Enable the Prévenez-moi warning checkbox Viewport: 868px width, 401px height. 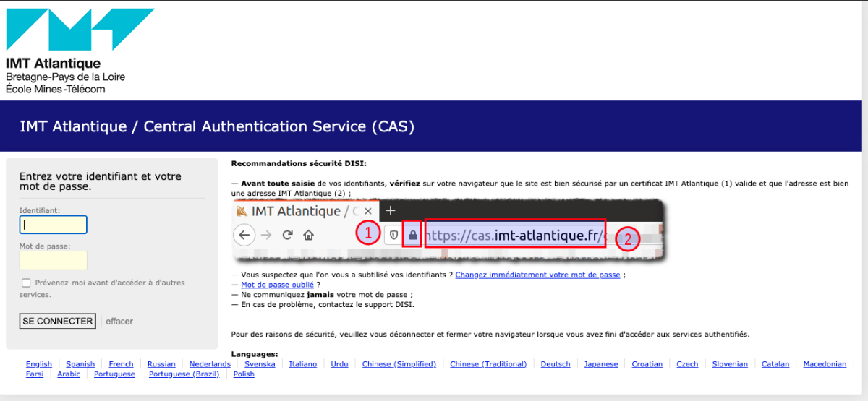coord(26,283)
